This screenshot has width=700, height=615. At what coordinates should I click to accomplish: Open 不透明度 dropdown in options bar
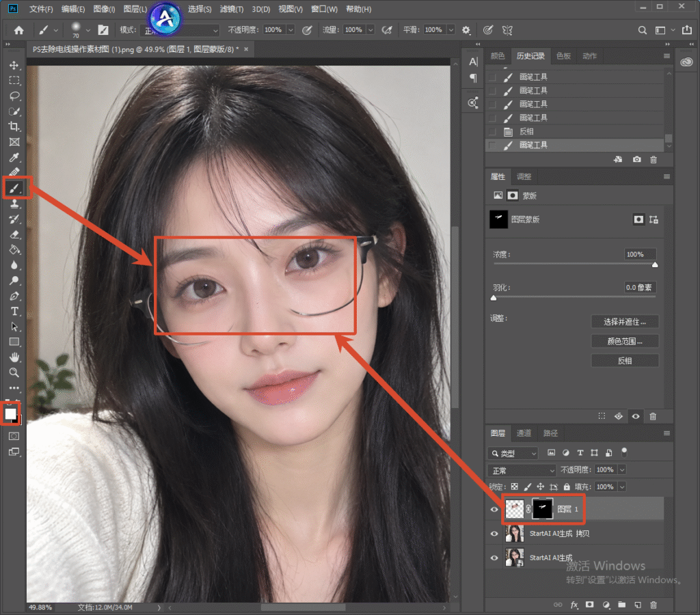[x=291, y=30]
